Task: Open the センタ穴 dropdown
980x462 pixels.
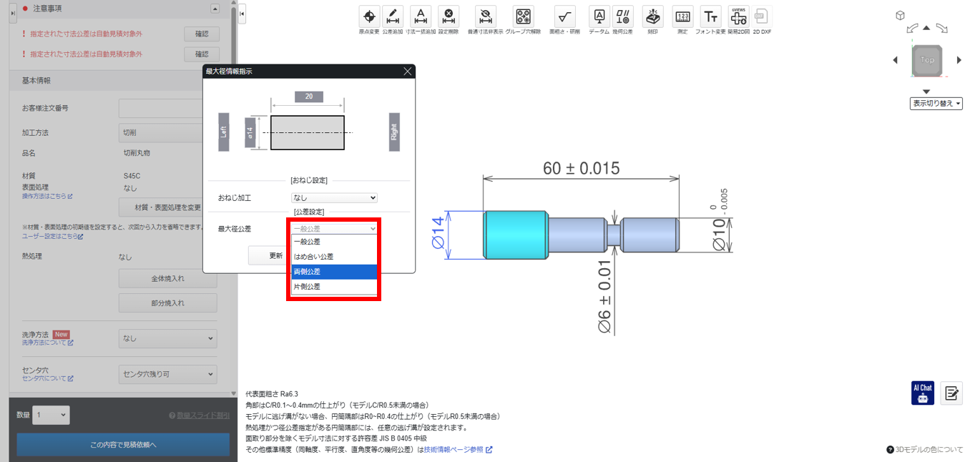Action: click(167, 374)
